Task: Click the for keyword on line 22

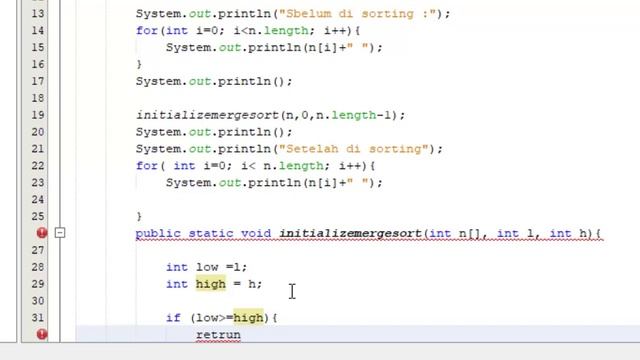Action: pos(147,166)
